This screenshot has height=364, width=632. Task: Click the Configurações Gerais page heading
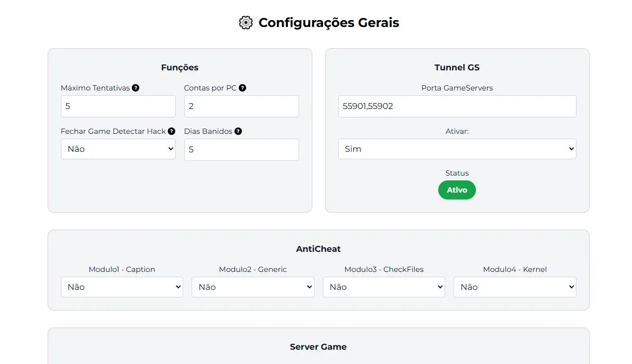329,23
